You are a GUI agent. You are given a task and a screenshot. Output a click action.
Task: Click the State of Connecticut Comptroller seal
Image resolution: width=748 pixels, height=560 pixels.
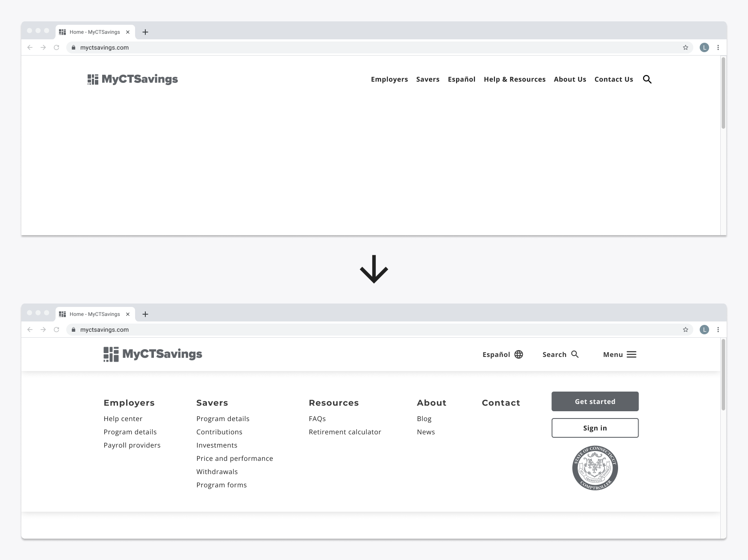[595, 468]
